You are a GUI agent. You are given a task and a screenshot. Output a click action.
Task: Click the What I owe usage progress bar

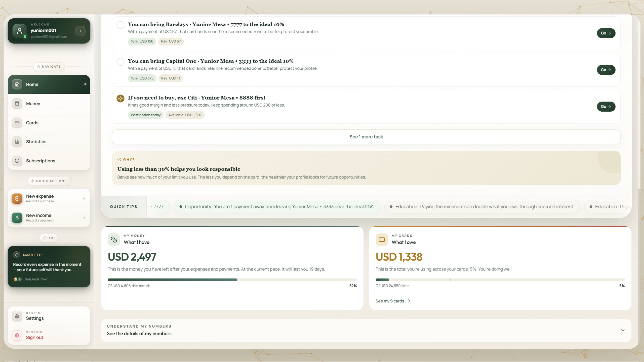coord(500,280)
